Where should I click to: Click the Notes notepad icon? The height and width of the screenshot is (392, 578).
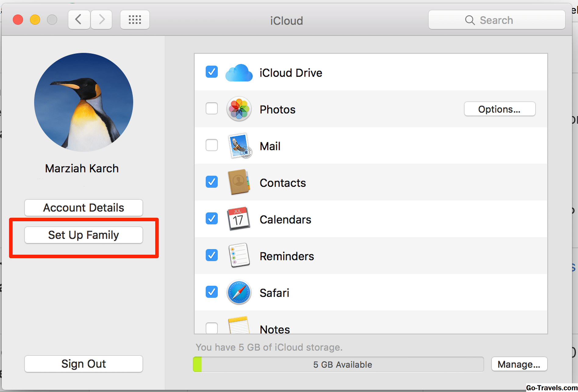pyautogui.click(x=239, y=326)
